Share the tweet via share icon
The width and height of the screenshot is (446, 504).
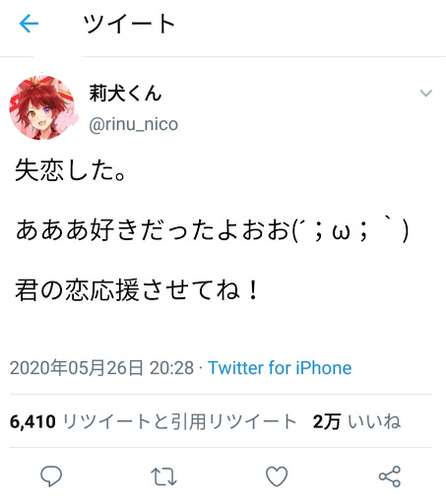390,476
